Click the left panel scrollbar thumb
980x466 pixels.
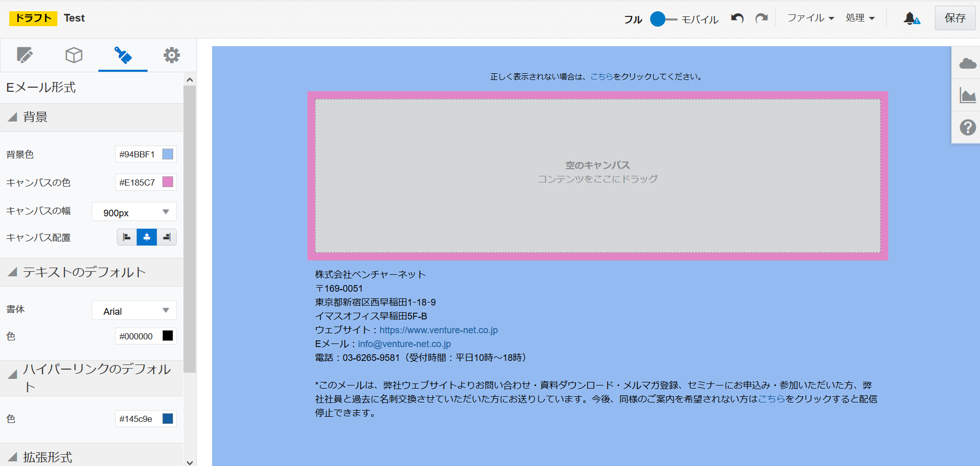click(x=190, y=229)
